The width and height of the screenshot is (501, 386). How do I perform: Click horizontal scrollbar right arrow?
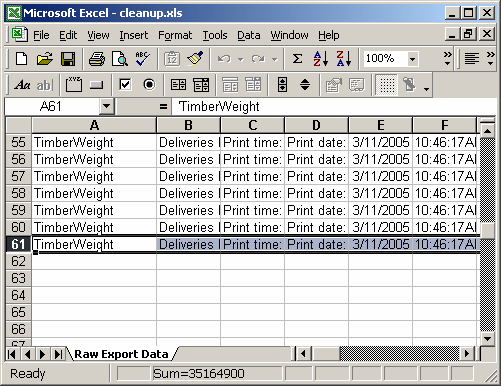coord(467,354)
